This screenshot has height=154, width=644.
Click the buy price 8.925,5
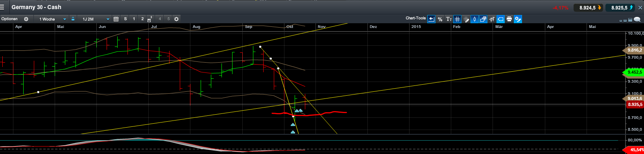click(x=620, y=7)
